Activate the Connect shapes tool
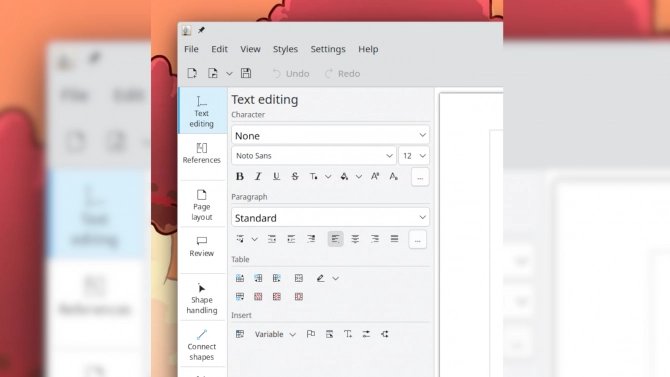This screenshot has width=670, height=377. pos(202,345)
